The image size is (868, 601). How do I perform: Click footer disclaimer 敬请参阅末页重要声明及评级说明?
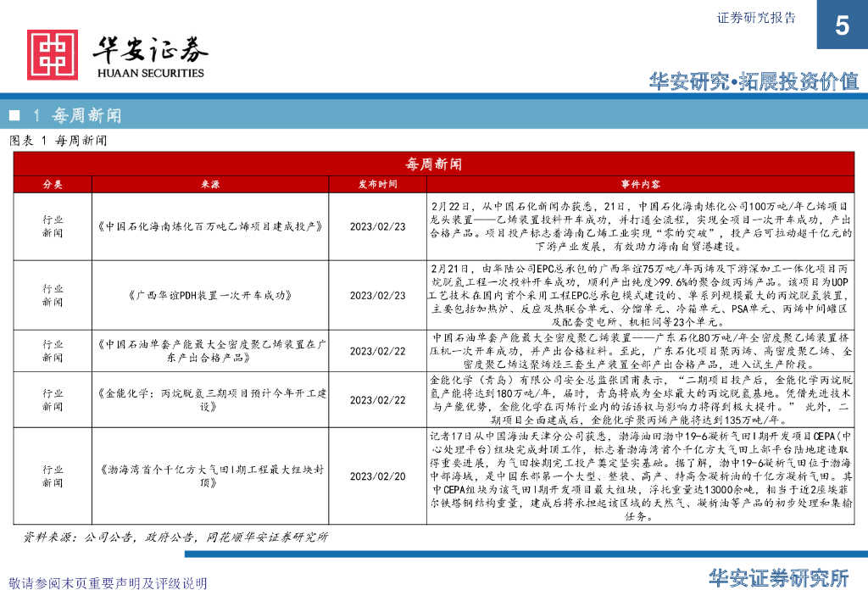click(108, 583)
